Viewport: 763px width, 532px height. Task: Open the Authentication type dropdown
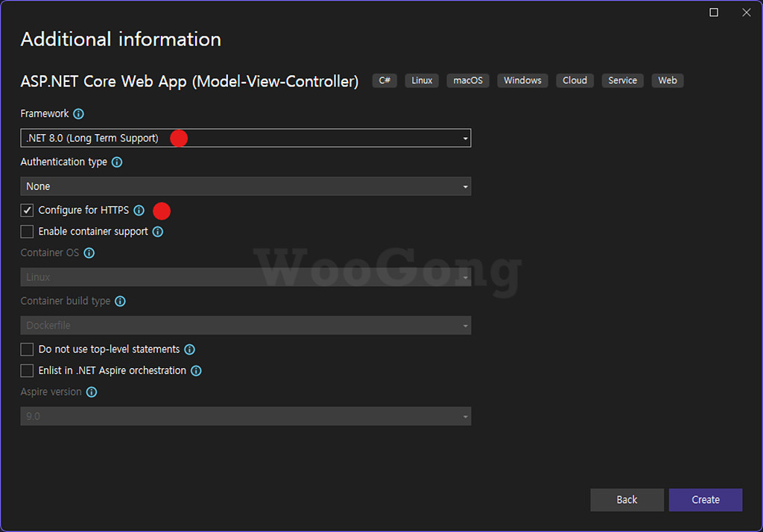(x=246, y=186)
